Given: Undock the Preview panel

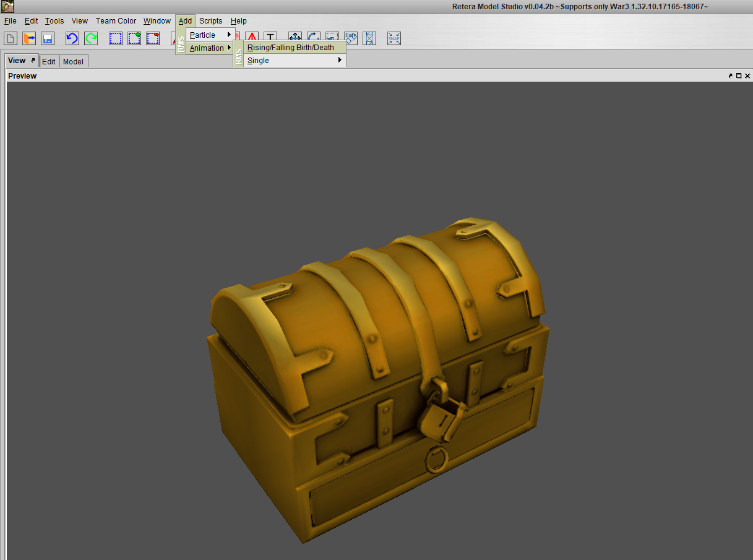Looking at the screenshot, I should (731, 75).
